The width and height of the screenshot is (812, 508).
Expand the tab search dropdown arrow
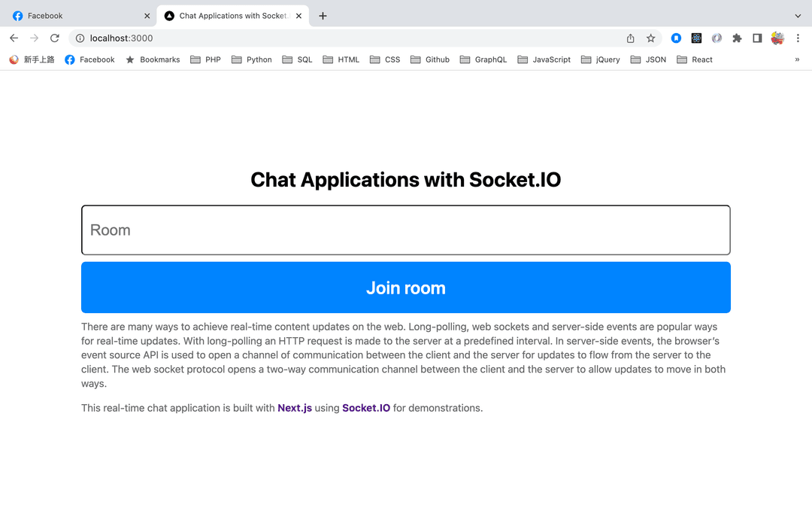[798, 16]
